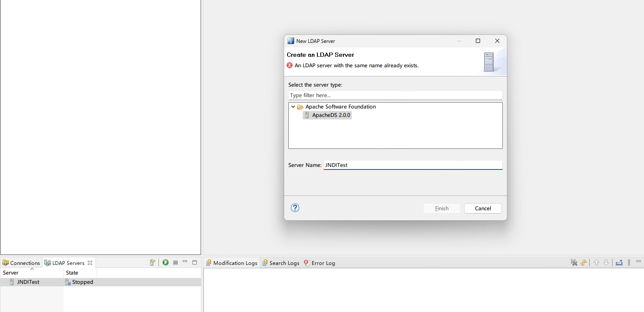The width and height of the screenshot is (644, 312).
Task: Click the New Server icon in LDAP Servers toolbar
Action: pyautogui.click(x=153, y=262)
